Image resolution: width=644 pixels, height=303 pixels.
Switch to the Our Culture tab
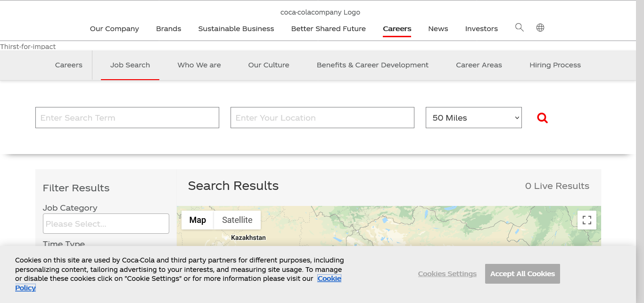pyautogui.click(x=269, y=65)
